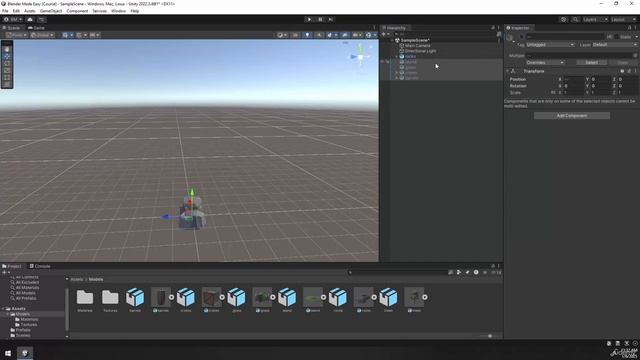This screenshot has width=640, height=360.
Task: Select the Scale tool in scene tools
Action: pyautogui.click(x=7, y=70)
